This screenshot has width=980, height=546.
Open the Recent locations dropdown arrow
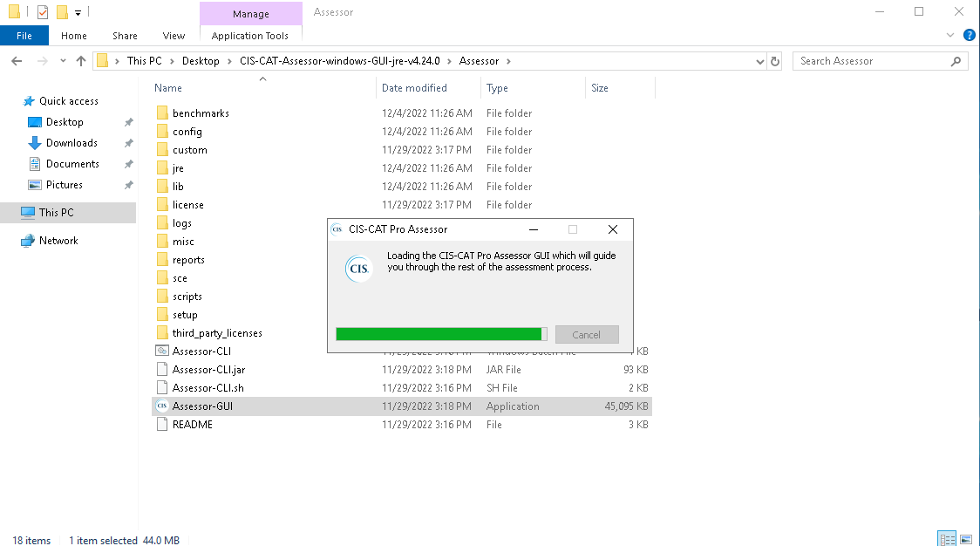coord(63,61)
